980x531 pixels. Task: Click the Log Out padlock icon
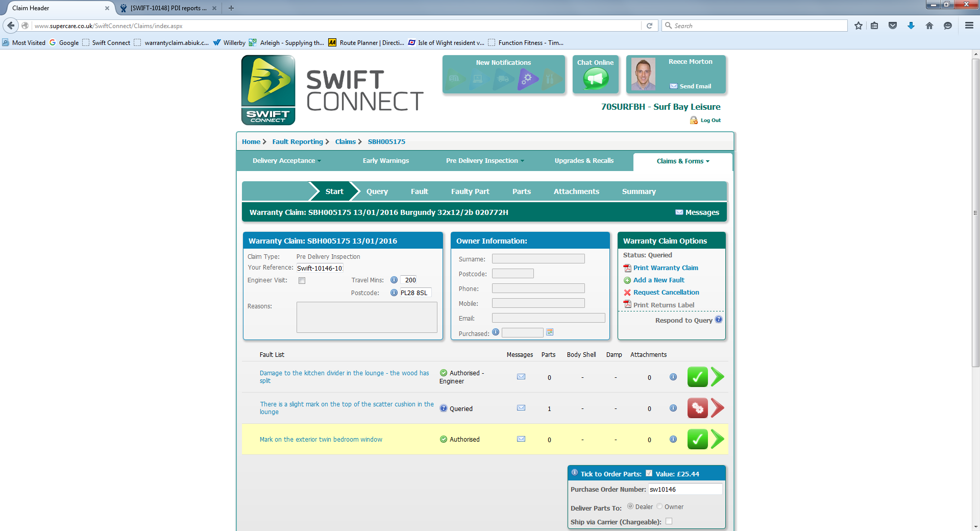(694, 120)
